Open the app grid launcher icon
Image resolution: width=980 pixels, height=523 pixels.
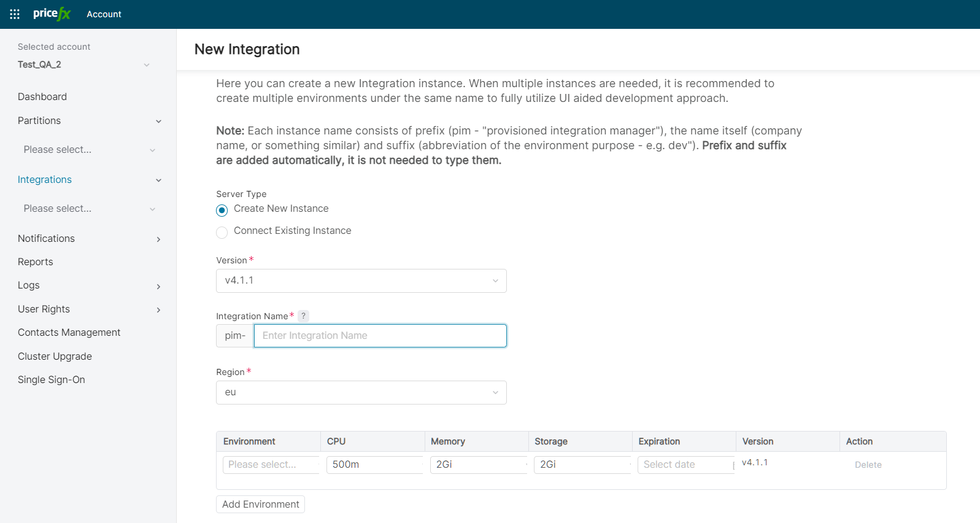(15, 14)
